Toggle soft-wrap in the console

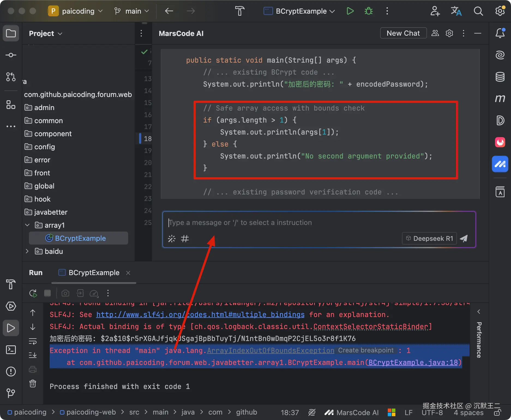click(33, 341)
